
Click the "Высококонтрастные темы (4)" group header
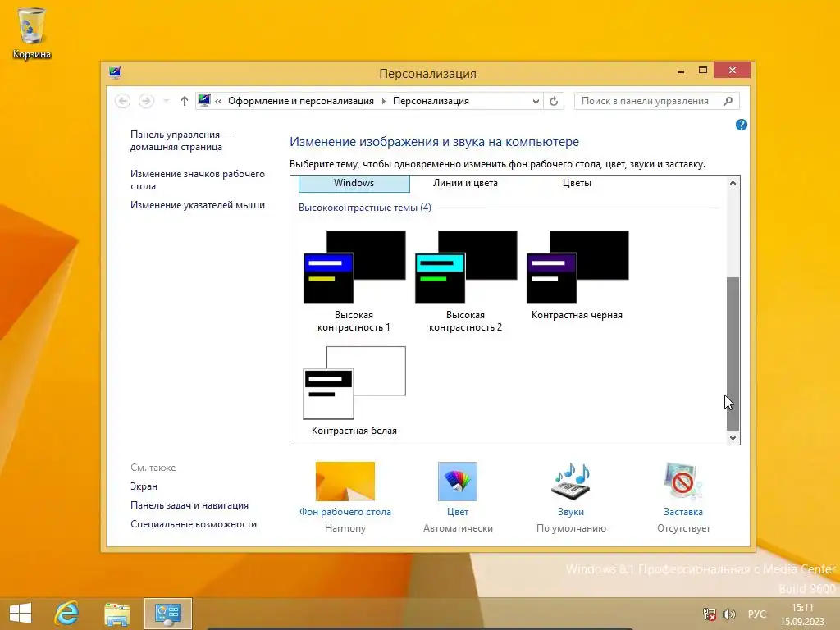point(365,208)
